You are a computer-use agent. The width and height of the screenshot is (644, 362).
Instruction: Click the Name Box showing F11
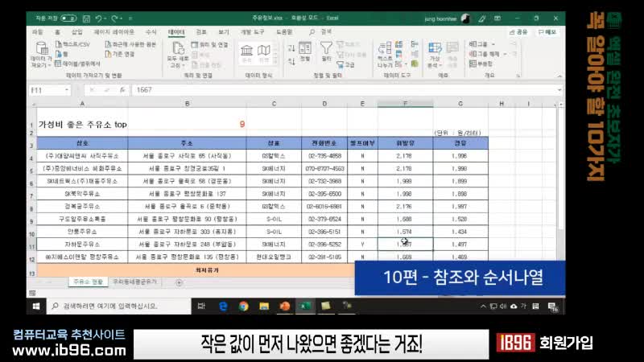(46, 90)
